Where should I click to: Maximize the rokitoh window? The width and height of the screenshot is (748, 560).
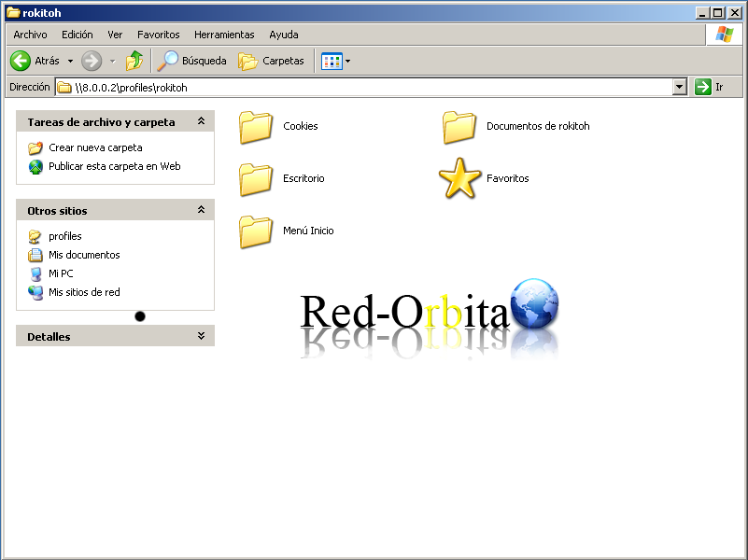pyautogui.click(x=718, y=13)
